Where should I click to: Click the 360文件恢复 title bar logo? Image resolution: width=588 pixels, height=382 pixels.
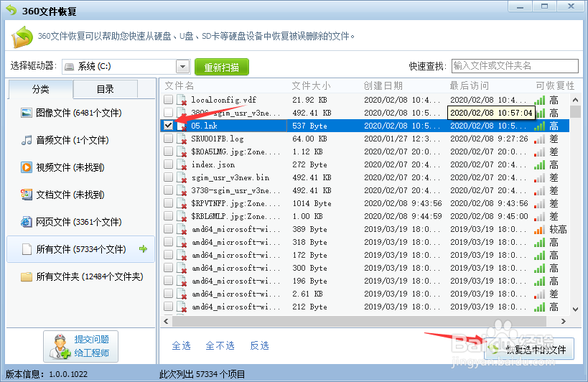tap(11, 11)
